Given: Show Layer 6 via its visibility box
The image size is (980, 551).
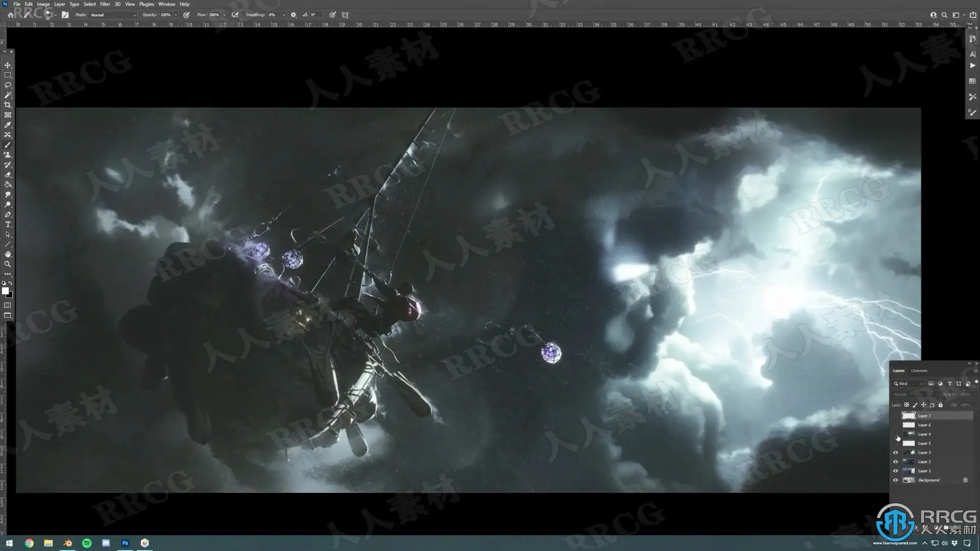Looking at the screenshot, I should tap(895, 425).
